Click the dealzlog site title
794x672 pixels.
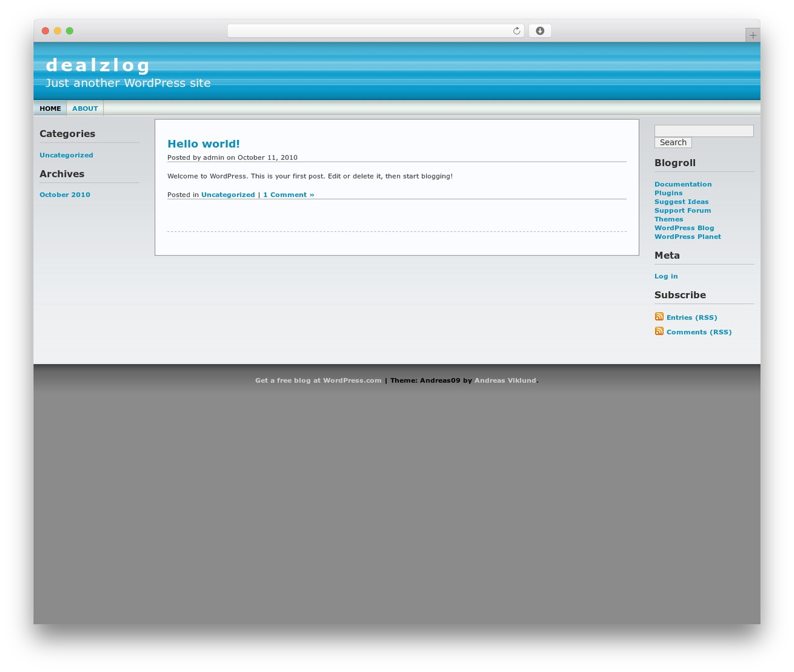(x=98, y=65)
